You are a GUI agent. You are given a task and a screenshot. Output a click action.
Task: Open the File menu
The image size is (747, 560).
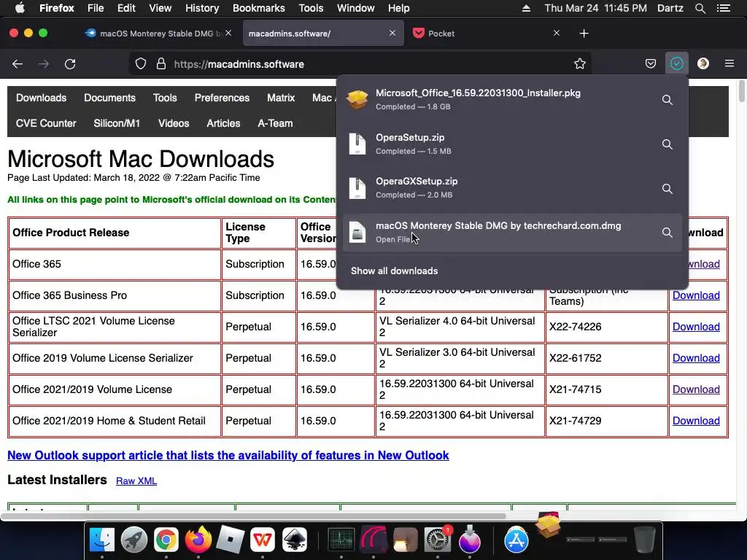(96, 8)
